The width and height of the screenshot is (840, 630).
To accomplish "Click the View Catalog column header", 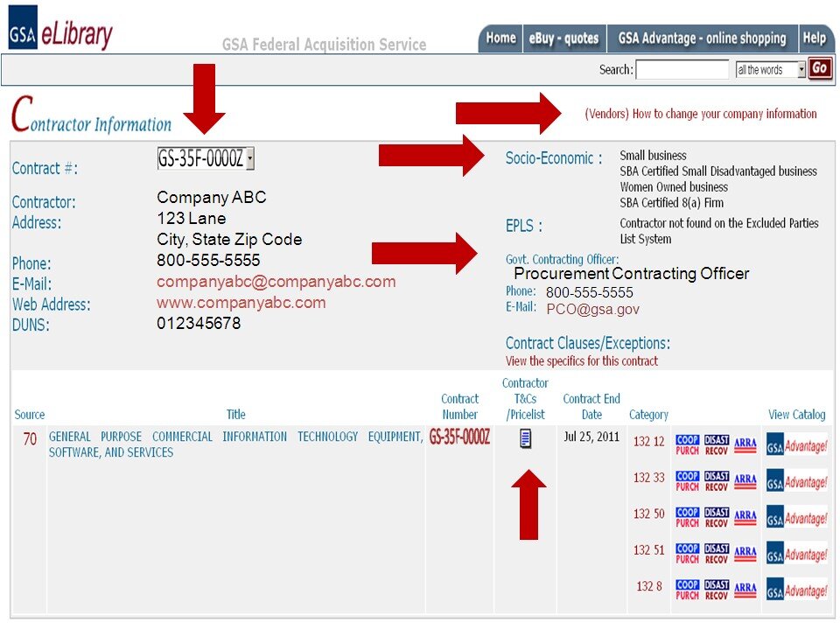I will click(x=796, y=415).
